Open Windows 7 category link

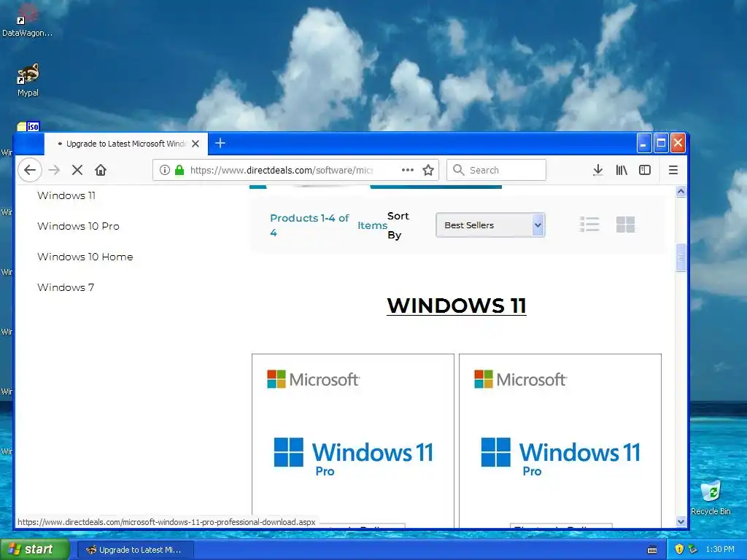(66, 287)
